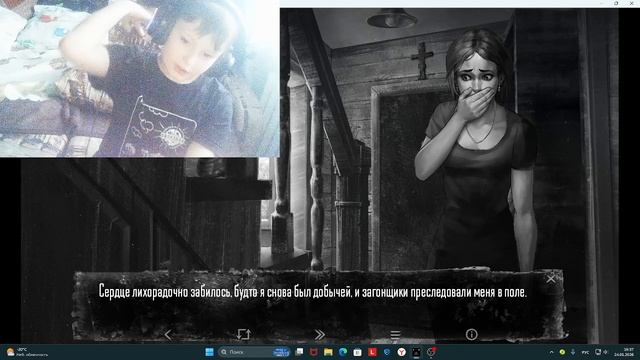Skip ahead with double-chevron icon
This screenshot has width=640, height=360.
[320, 335]
